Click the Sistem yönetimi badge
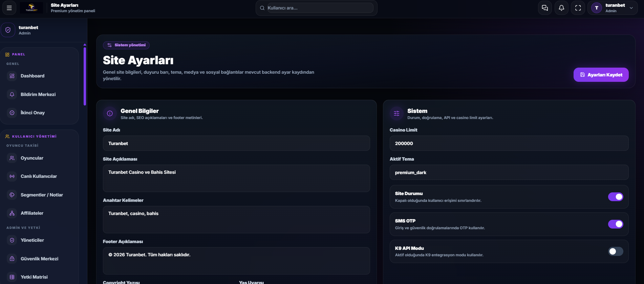The width and height of the screenshot is (644, 284). (126, 45)
